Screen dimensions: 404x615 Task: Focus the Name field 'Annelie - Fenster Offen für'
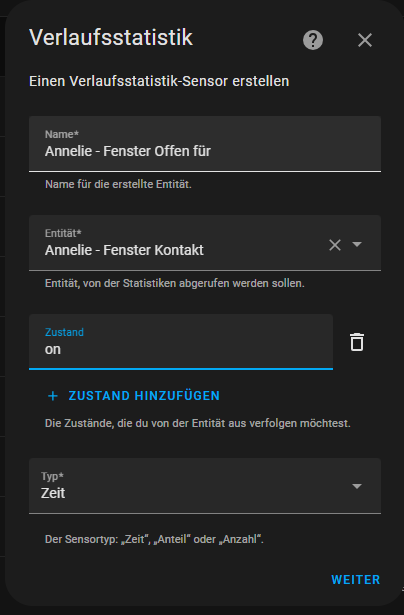click(205, 144)
